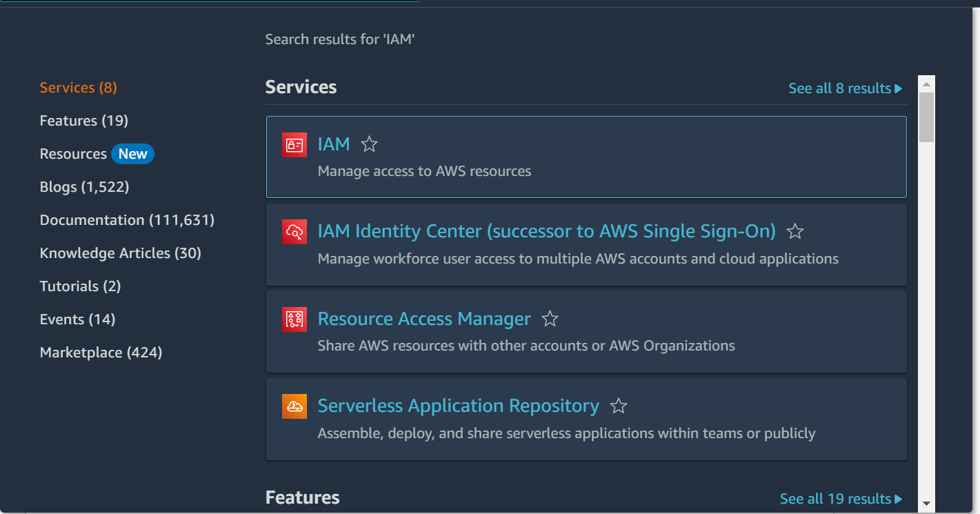Click See all 19 results for Features
The height and width of the screenshot is (514, 980).
(x=841, y=499)
